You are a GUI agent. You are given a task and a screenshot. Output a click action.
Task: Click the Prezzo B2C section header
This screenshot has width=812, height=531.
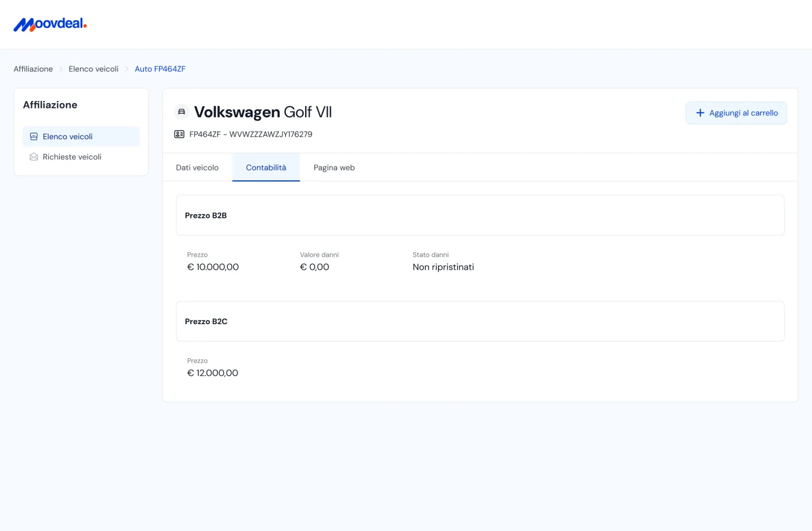(x=480, y=322)
